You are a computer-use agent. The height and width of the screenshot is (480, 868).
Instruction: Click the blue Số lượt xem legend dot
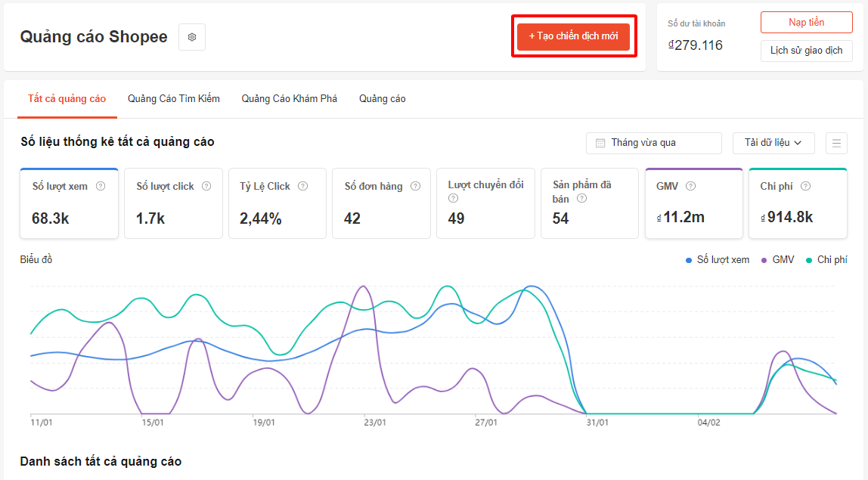click(x=689, y=260)
